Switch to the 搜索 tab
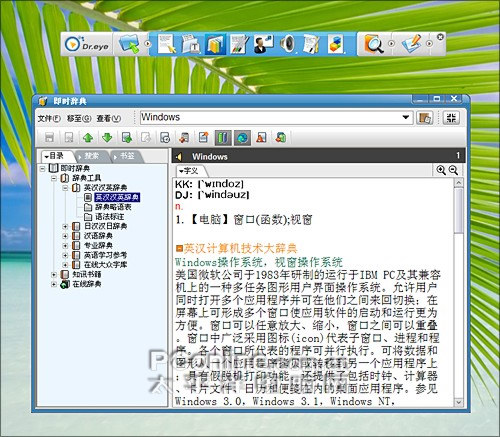 coord(91,156)
